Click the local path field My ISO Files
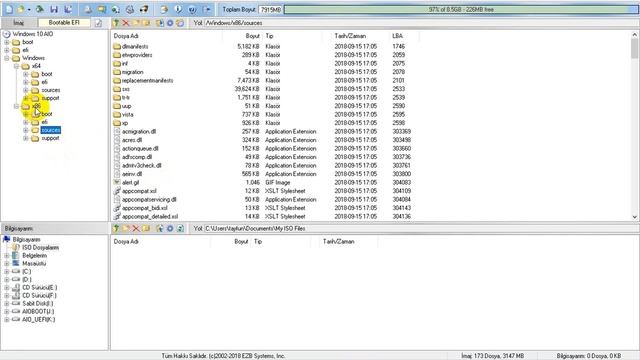 (421, 228)
